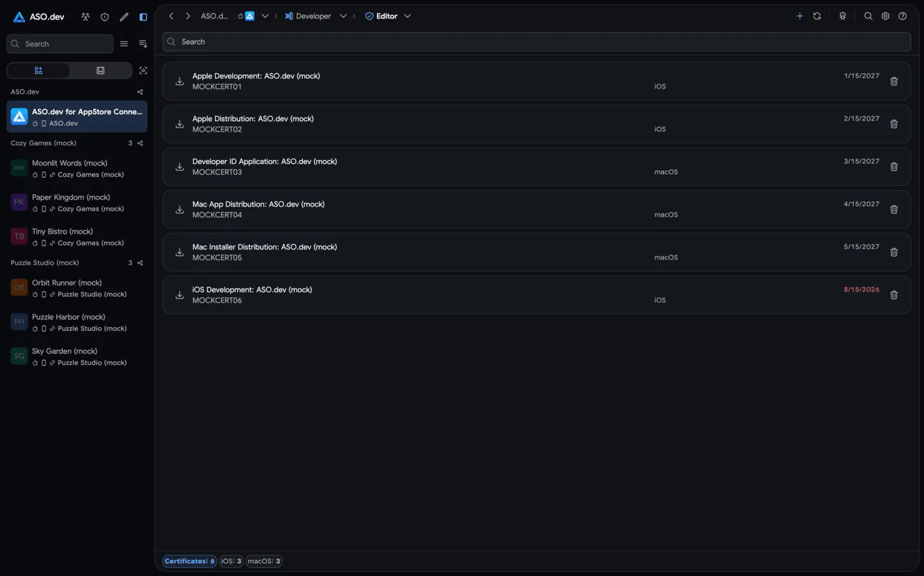Click the scan focus icon beside sidebar tabs
This screenshot has width=924, height=576.
(143, 71)
